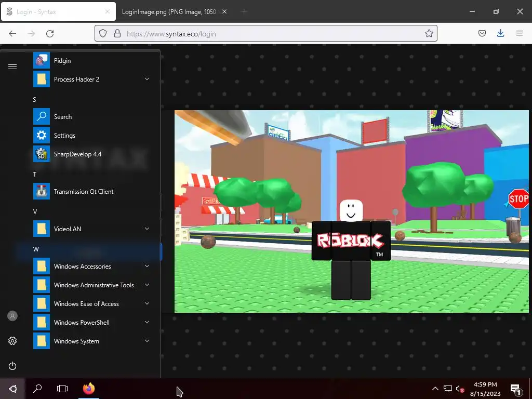Open the notification center icon
The image size is (532, 399).
(516, 389)
